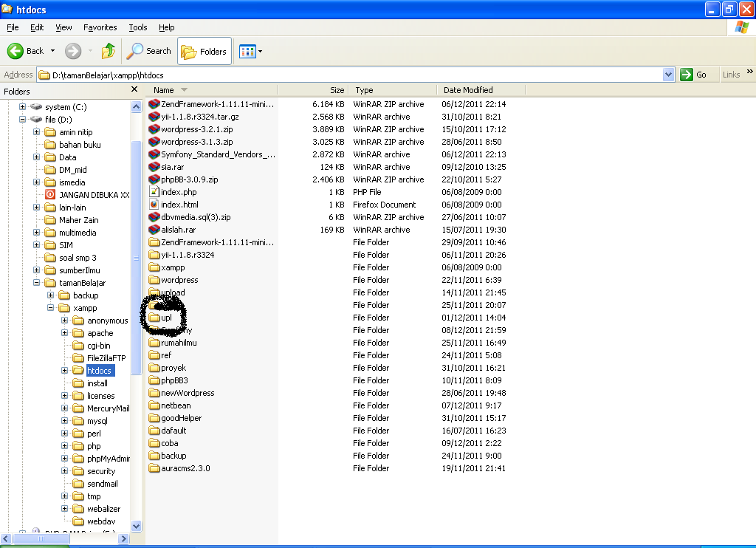Open the Tools menu
Image resolution: width=756 pixels, height=548 pixels.
138,27
